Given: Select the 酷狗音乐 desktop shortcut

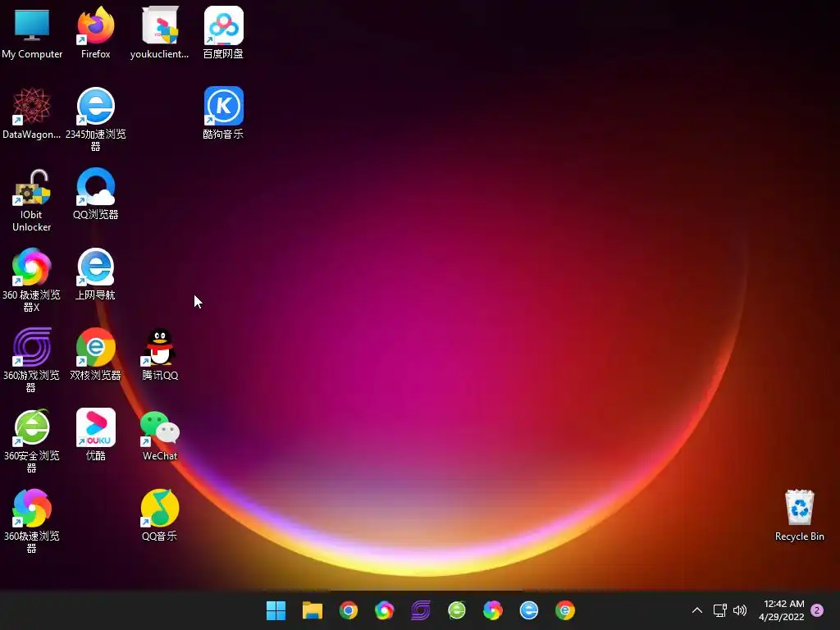Looking at the screenshot, I should point(223,113).
